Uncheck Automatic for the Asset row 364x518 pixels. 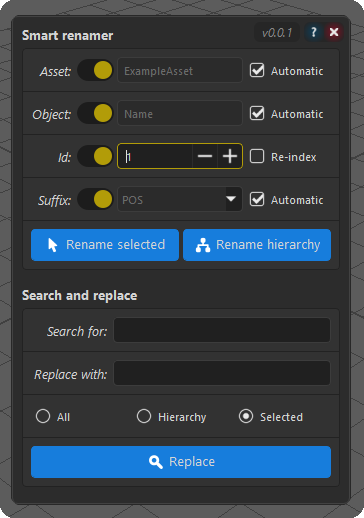coord(257,70)
